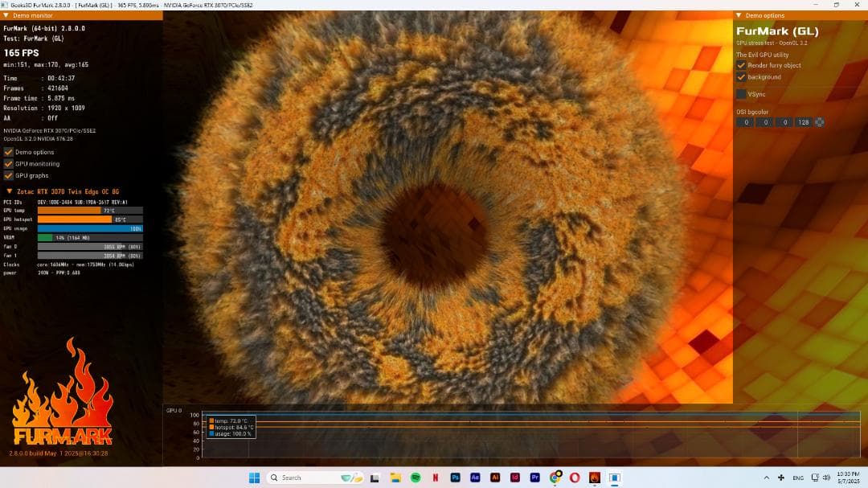This screenshot has width=868, height=488.
Task: Open Netflix taskbar icon
Action: 436,478
